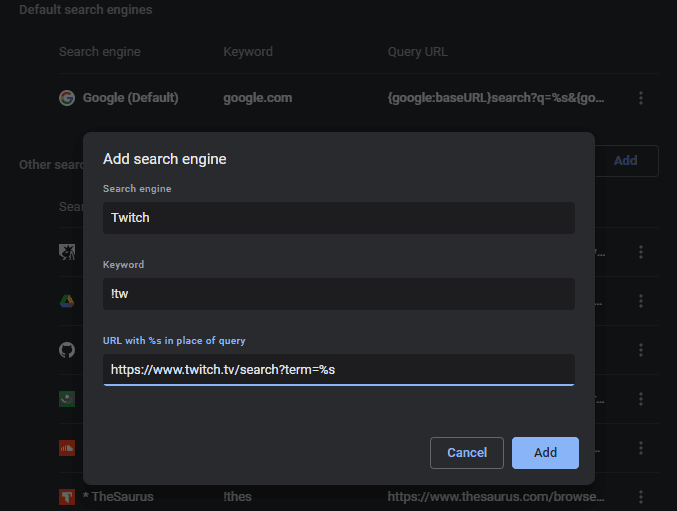Click the Add search engine dialog title

(x=165, y=159)
